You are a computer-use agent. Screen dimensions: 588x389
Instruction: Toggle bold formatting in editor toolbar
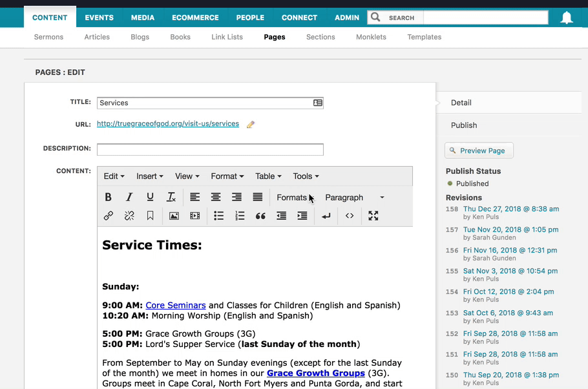click(108, 197)
